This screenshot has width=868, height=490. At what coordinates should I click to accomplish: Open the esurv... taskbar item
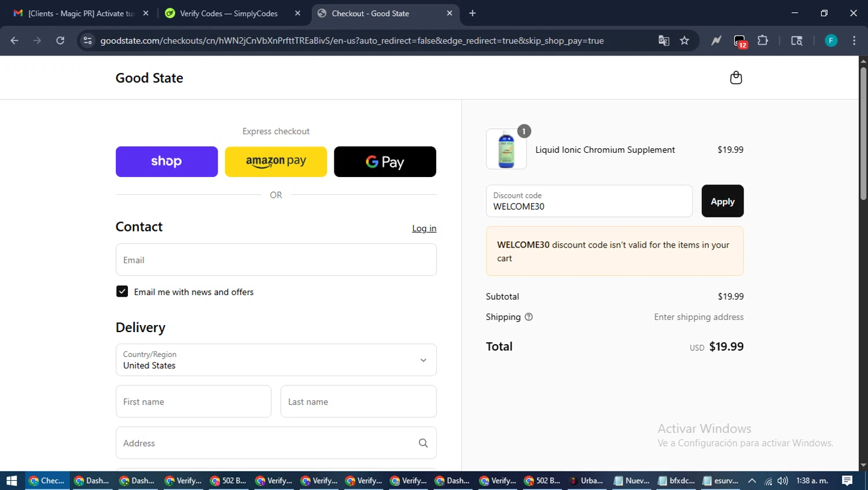pyautogui.click(x=720, y=481)
